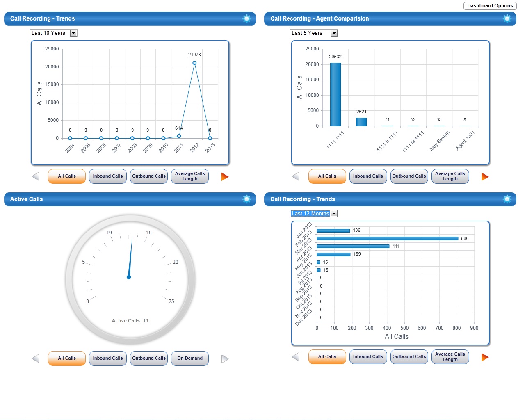Select Outbound Calls under Agent Comparision chart

(409, 176)
